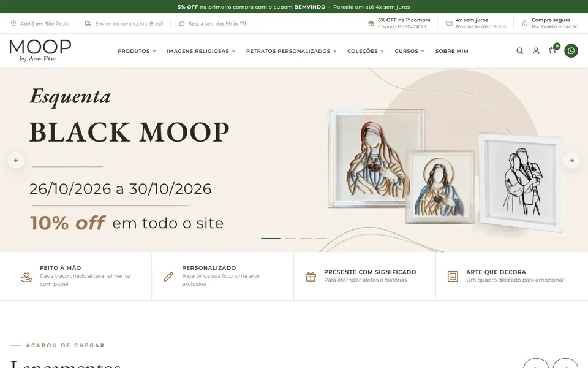Click the chat bubble hours icon
This screenshot has height=368, width=588.
[x=181, y=24]
